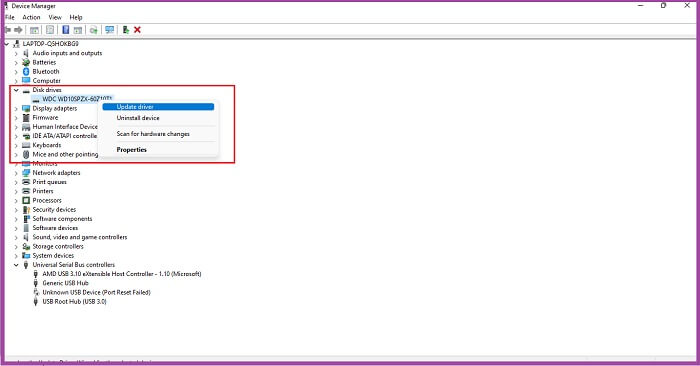700x366 pixels.
Task: Click the Properties sheet toolbar icon
Action: click(50, 30)
